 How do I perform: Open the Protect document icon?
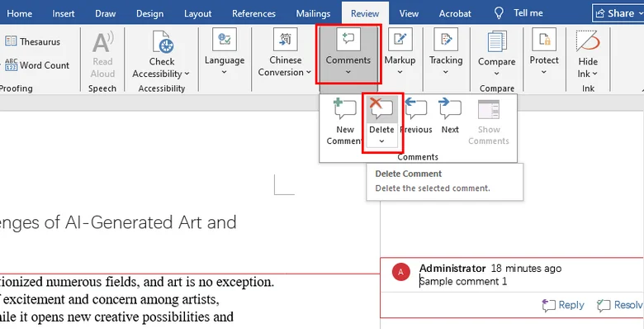coord(544,40)
